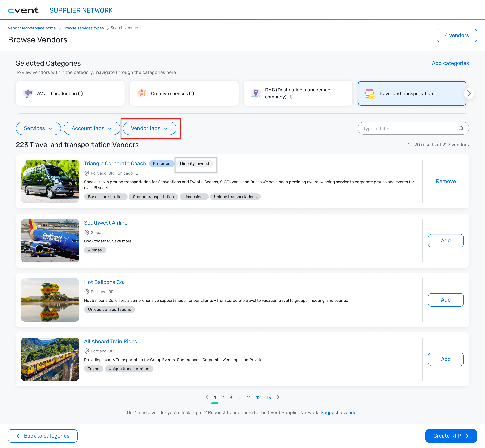
Task: Click the hot air balloons thumbnail
Action: pos(50,300)
